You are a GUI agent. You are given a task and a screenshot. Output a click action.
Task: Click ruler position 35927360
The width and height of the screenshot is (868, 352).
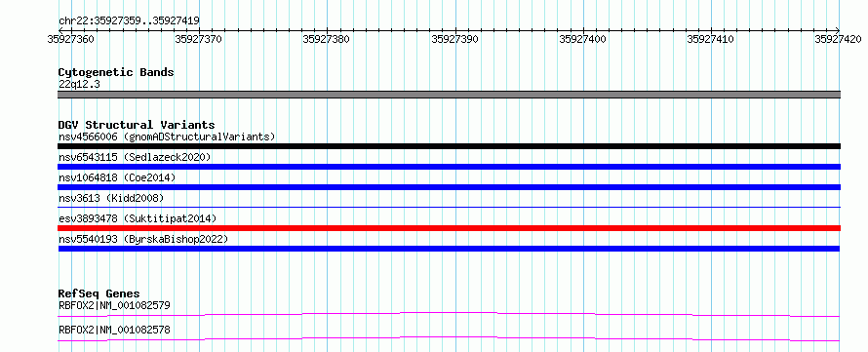click(x=70, y=39)
